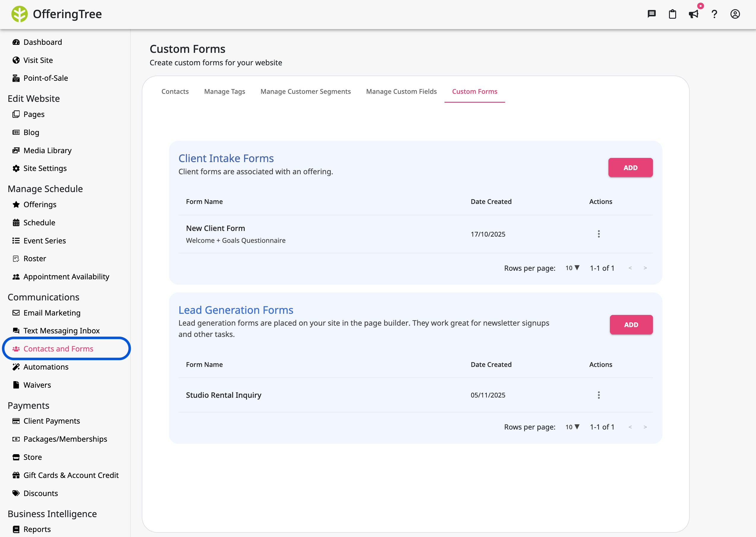Select the Contacts tab

[x=175, y=92]
